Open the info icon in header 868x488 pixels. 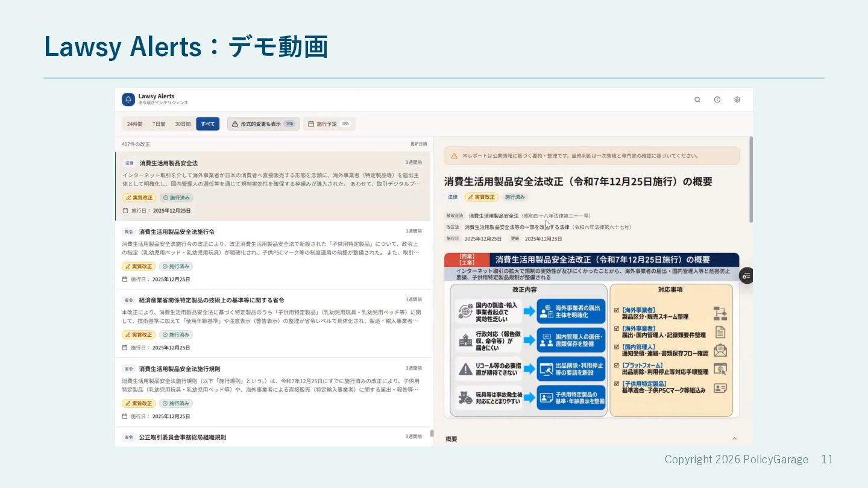pos(717,100)
